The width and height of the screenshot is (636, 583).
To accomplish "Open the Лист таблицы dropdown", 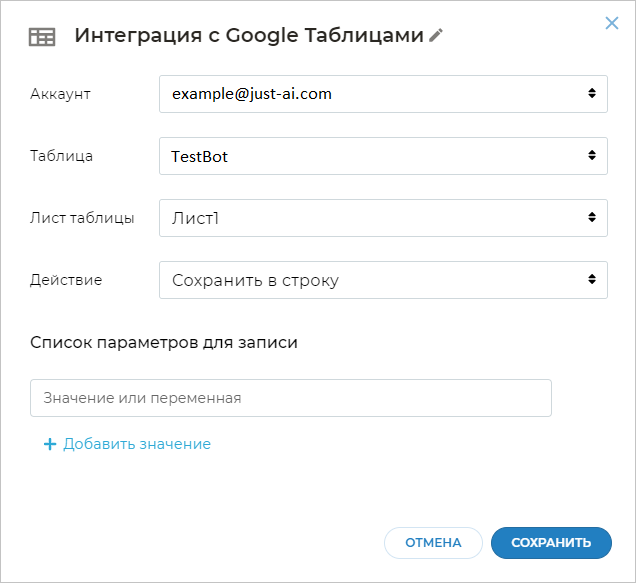I will [383, 218].
